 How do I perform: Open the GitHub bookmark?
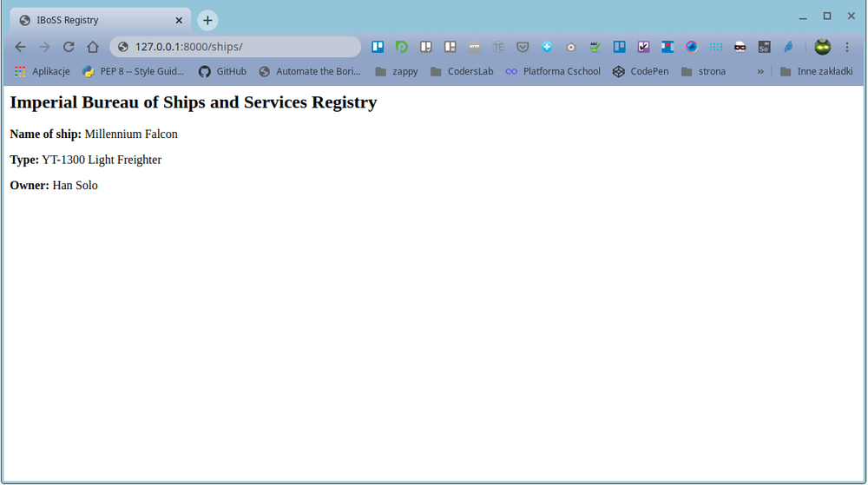coord(222,71)
